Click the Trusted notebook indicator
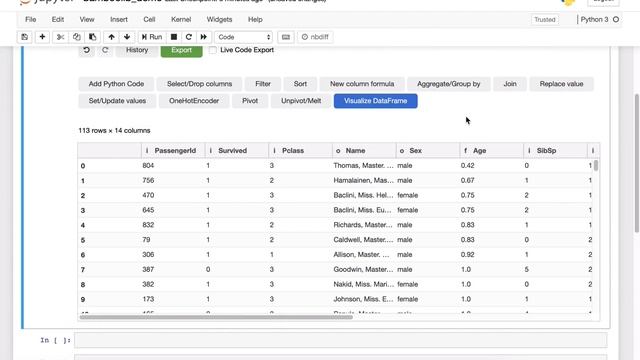 pyautogui.click(x=545, y=20)
